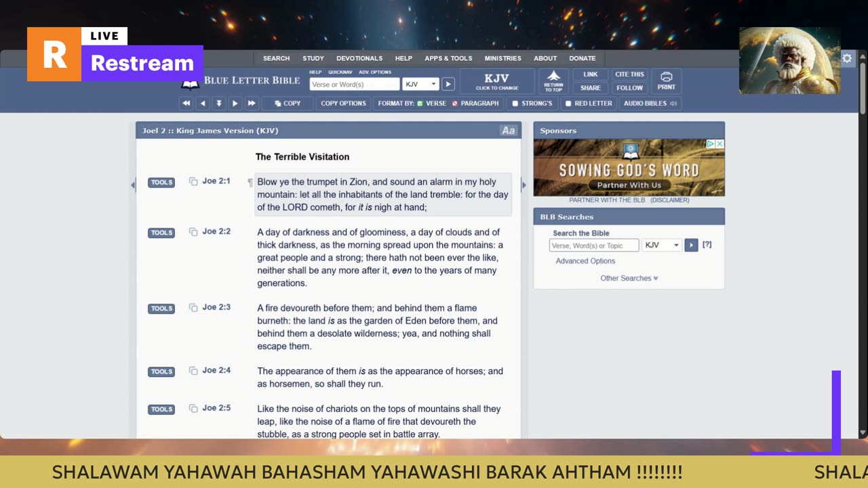Image resolution: width=868 pixels, height=488 pixels.
Task: Open the Aa font settings icon
Action: pyautogui.click(x=508, y=131)
